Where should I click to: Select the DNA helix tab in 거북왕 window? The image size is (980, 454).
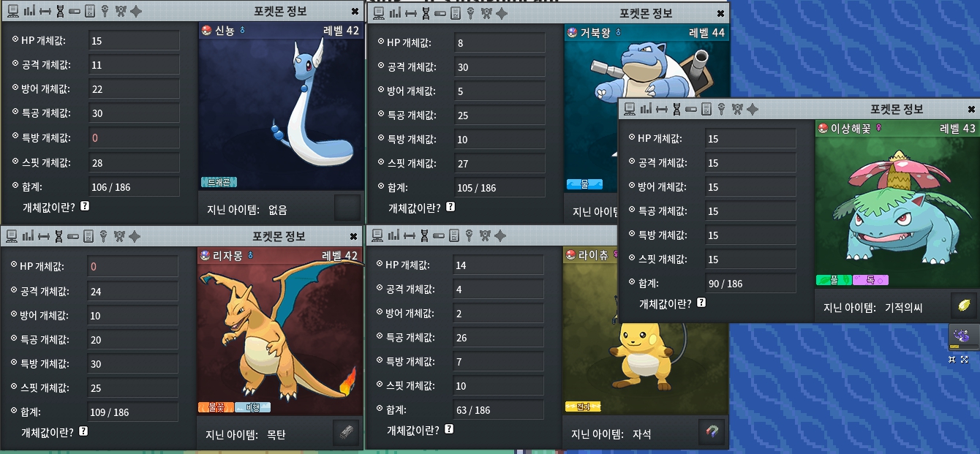[425, 13]
